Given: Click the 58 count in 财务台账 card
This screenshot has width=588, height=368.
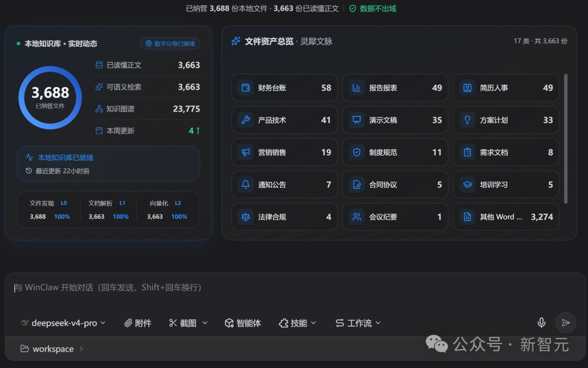Looking at the screenshot, I should [x=326, y=88].
